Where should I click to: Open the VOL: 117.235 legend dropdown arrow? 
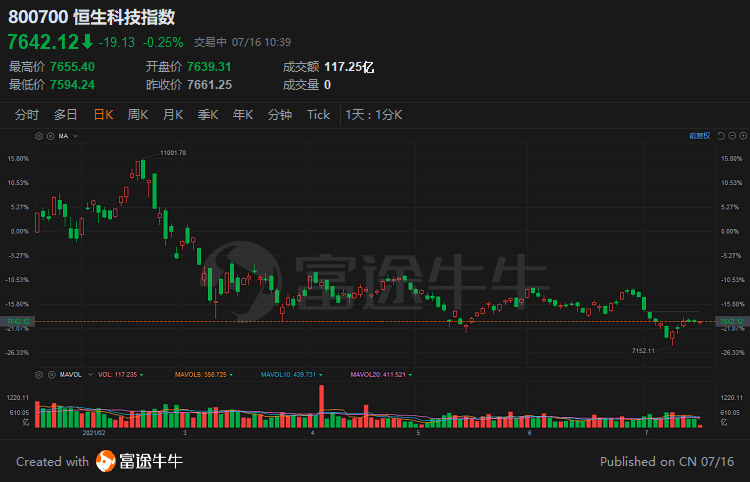click(x=142, y=375)
